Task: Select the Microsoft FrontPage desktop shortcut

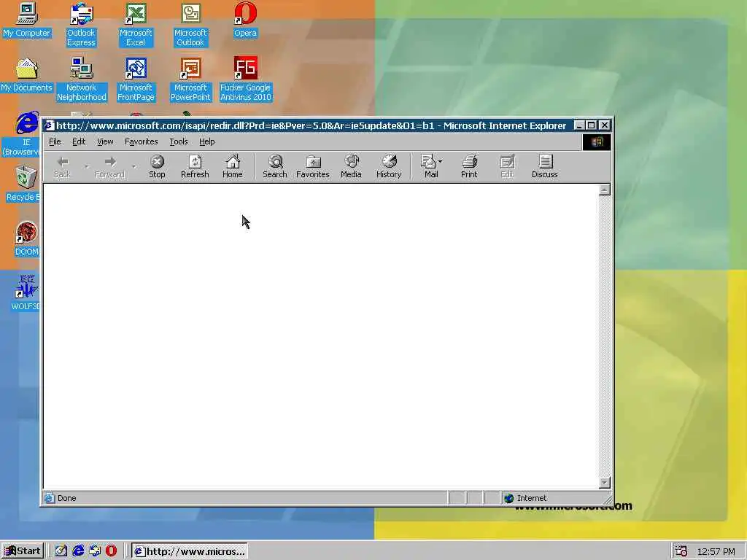Action: pyautogui.click(x=136, y=79)
